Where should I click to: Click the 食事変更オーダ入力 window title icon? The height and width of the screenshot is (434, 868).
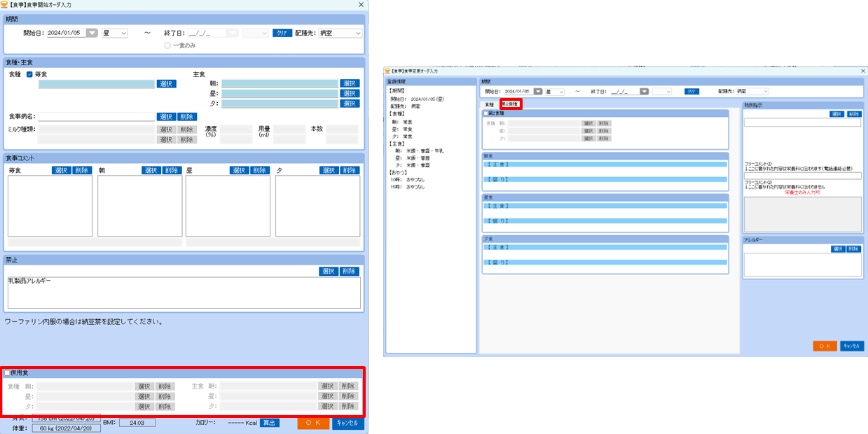pos(387,71)
